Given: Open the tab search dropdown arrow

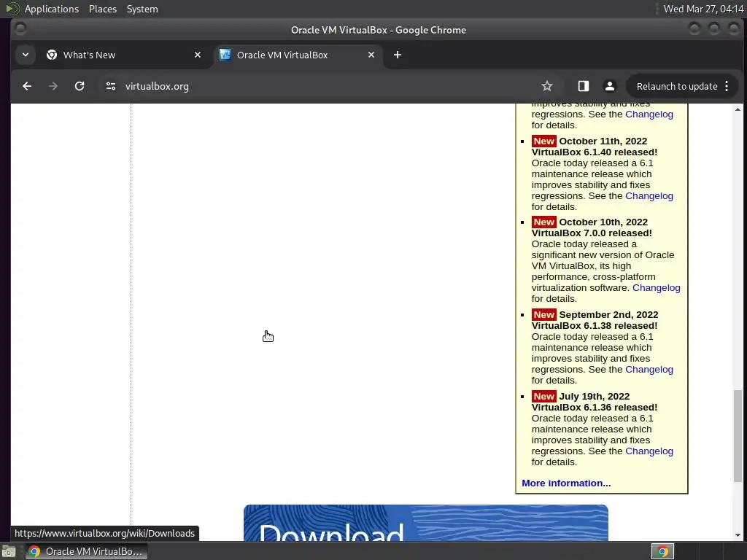Looking at the screenshot, I should click(x=26, y=55).
